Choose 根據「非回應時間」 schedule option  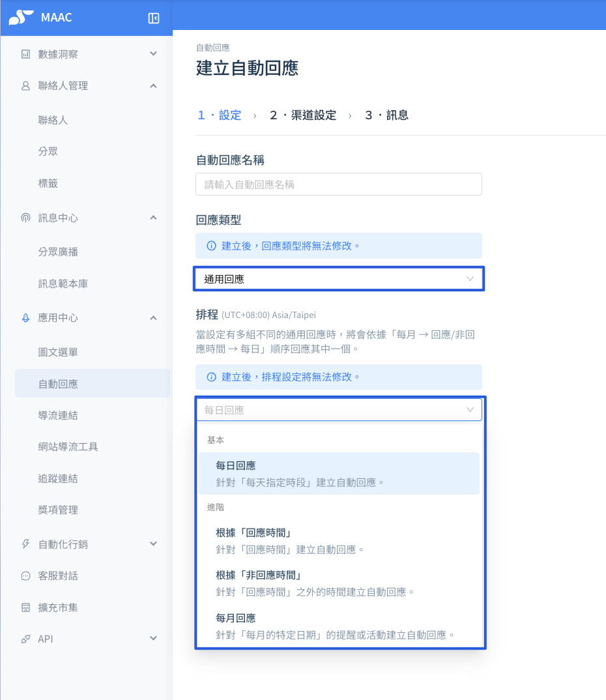tap(339, 583)
